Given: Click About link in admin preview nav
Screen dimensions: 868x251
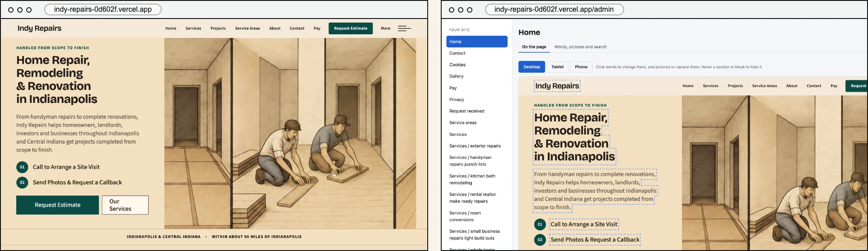Looking at the screenshot, I should 792,86.
